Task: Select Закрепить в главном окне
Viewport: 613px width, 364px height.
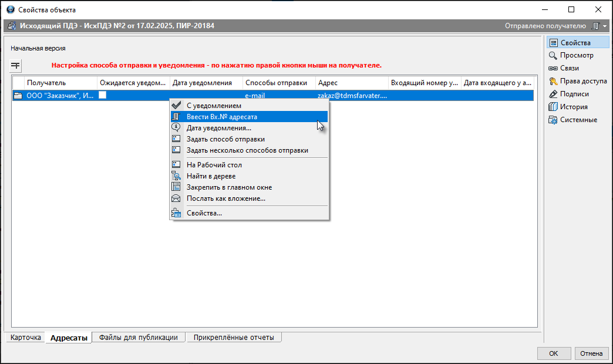Action: point(250,187)
